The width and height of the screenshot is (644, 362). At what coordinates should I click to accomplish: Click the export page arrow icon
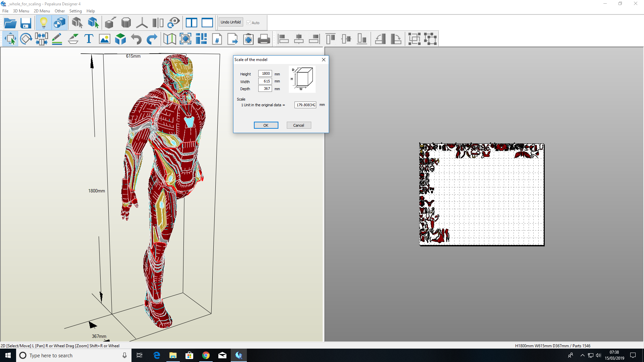pos(233,39)
